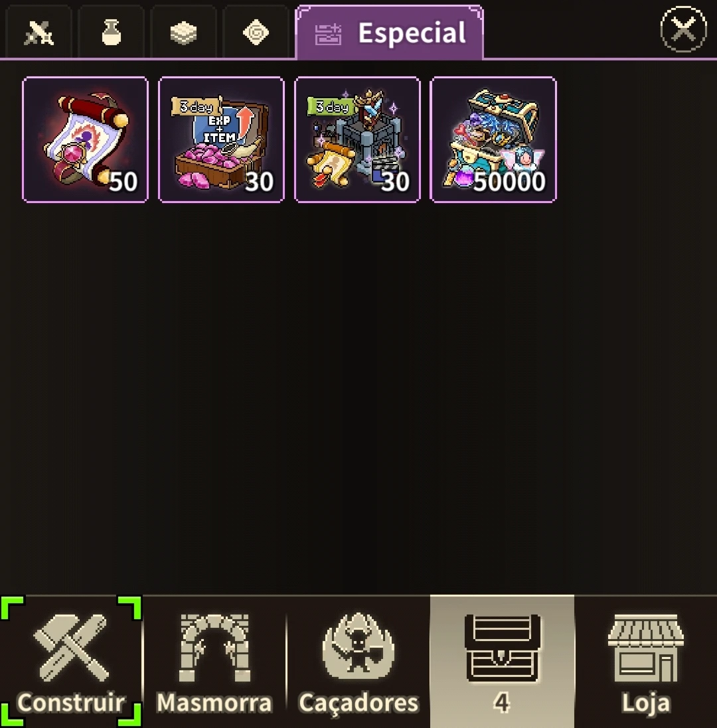Go to Masmorra dungeon

[214, 661]
